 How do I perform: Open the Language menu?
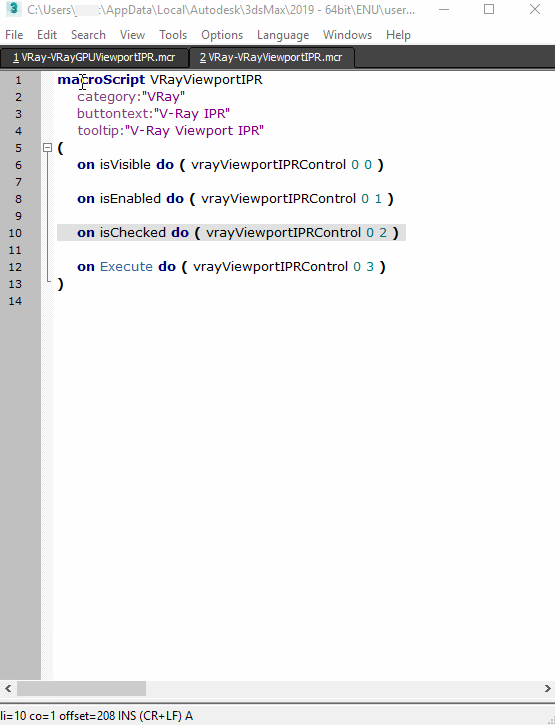coord(283,35)
